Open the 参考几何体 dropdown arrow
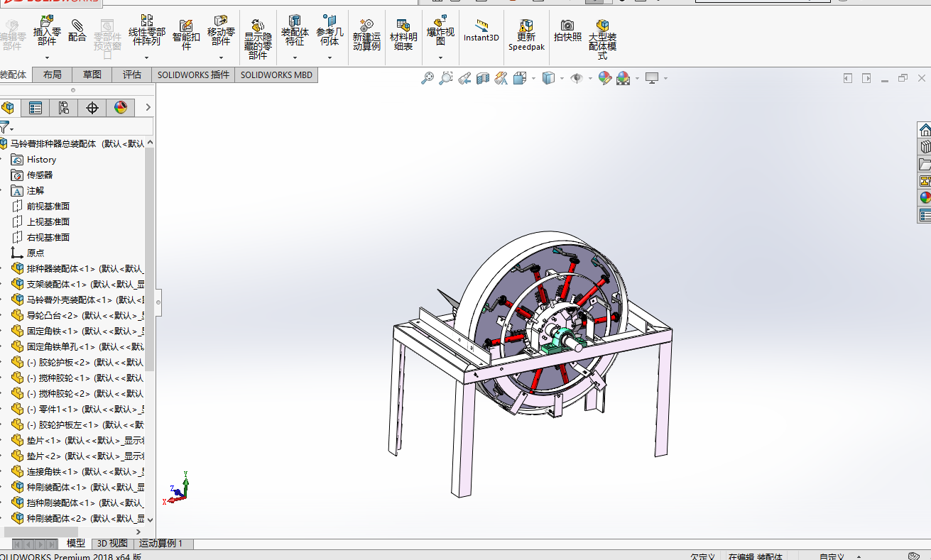Image resolution: width=931 pixels, height=560 pixels. [330, 58]
